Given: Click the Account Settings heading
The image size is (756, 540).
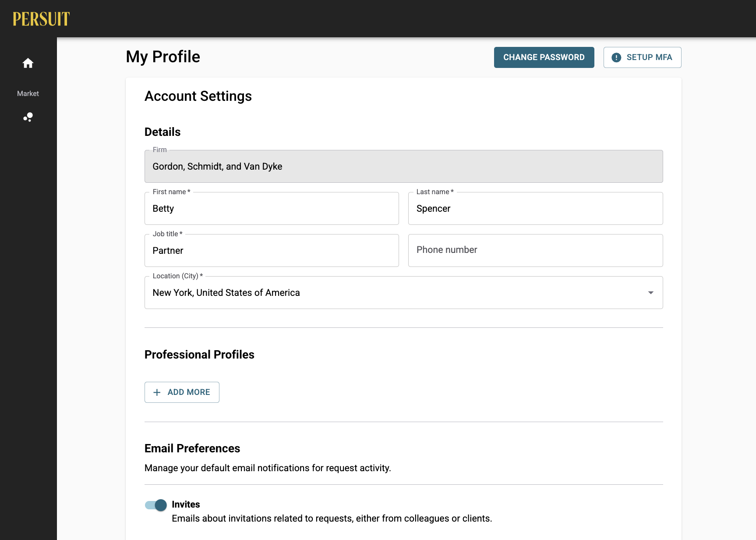Looking at the screenshot, I should [x=198, y=96].
